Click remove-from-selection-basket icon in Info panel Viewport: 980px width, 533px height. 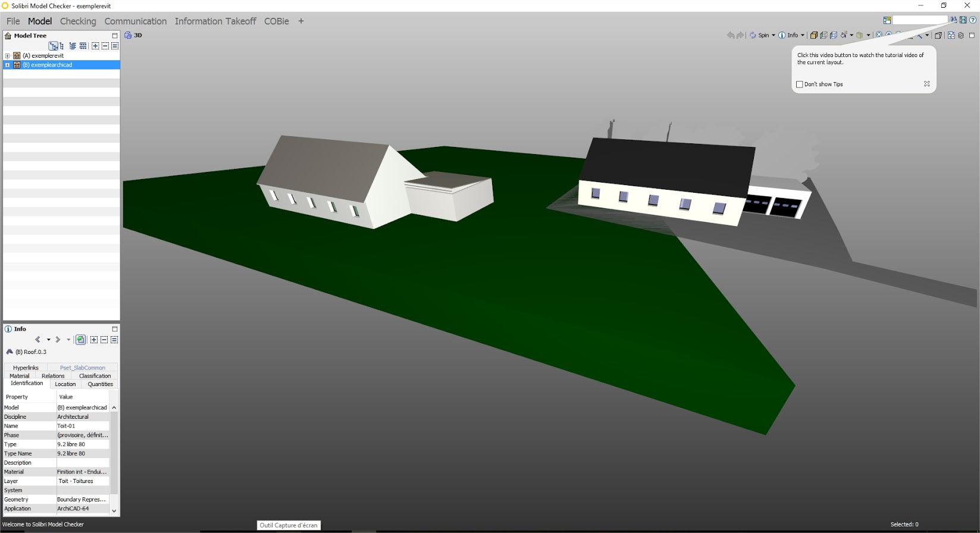tap(104, 340)
